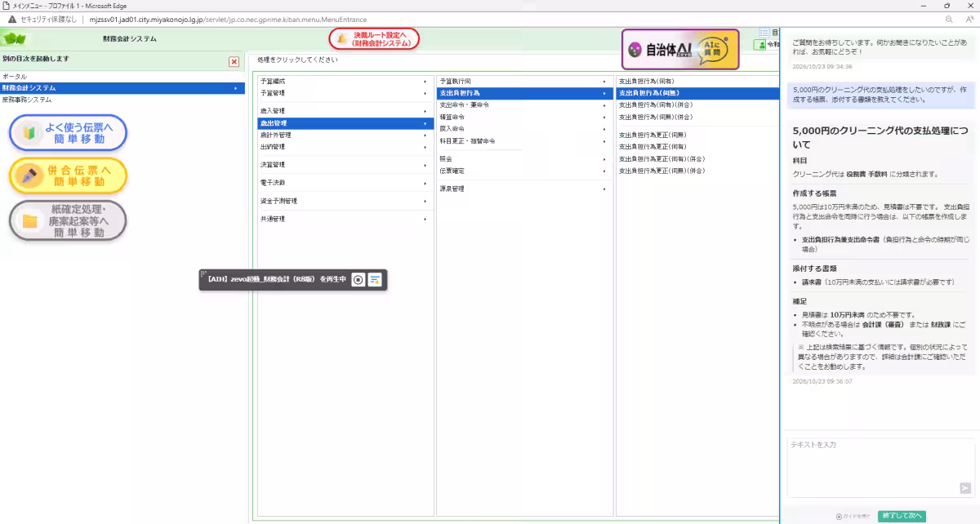The width and height of the screenshot is (980, 524).
Task: Click the 終了して次へ button
Action: (x=902, y=516)
